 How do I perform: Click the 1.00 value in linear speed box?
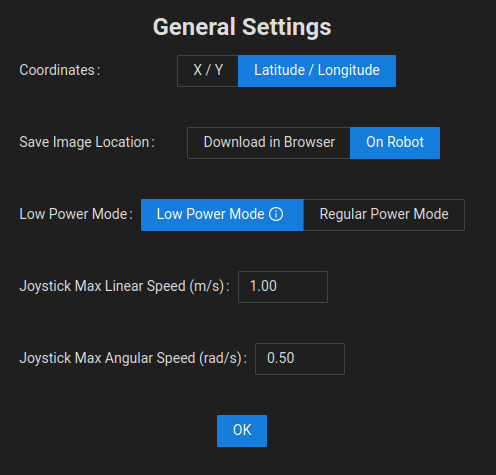[263, 286]
